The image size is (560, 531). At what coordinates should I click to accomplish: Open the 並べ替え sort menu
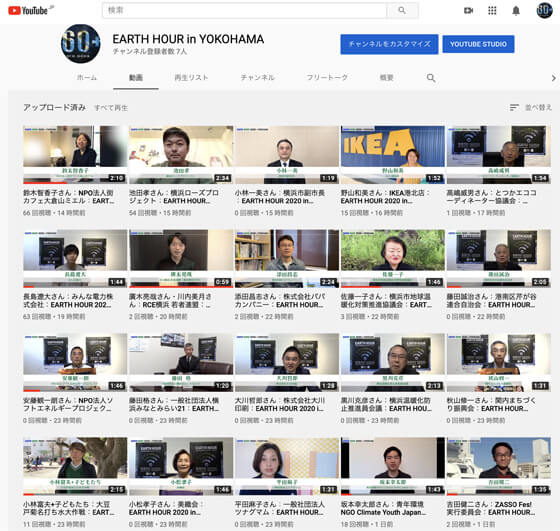(x=530, y=107)
